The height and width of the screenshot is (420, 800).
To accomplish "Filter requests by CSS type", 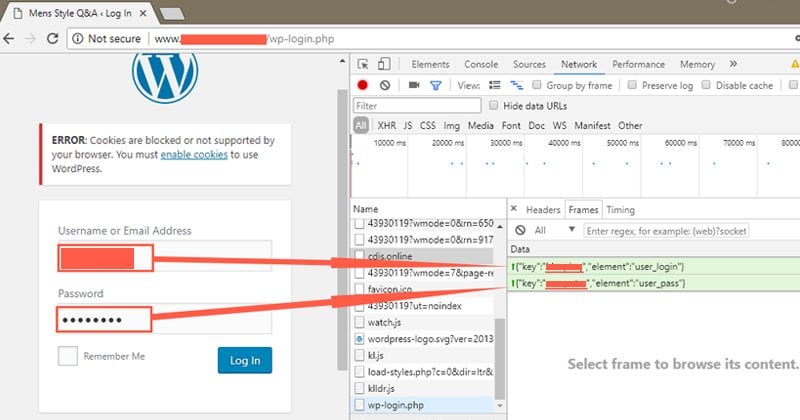I will (428, 126).
